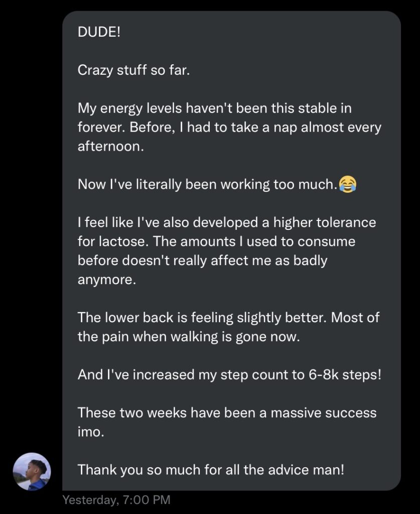
Task: Click the laughing-crying emoji
Action: (347, 184)
